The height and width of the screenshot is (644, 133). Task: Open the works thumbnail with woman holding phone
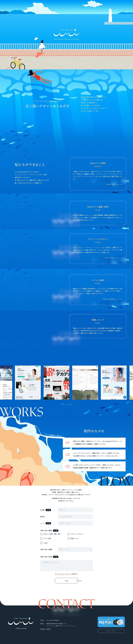click(28, 382)
